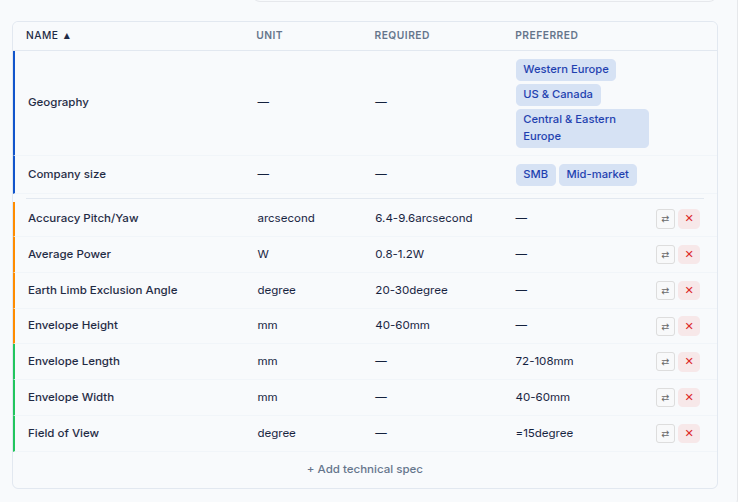Viewport: 741px width, 502px height.
Task: Swap icon for Envelope Length row
Action: coord(665,362)
